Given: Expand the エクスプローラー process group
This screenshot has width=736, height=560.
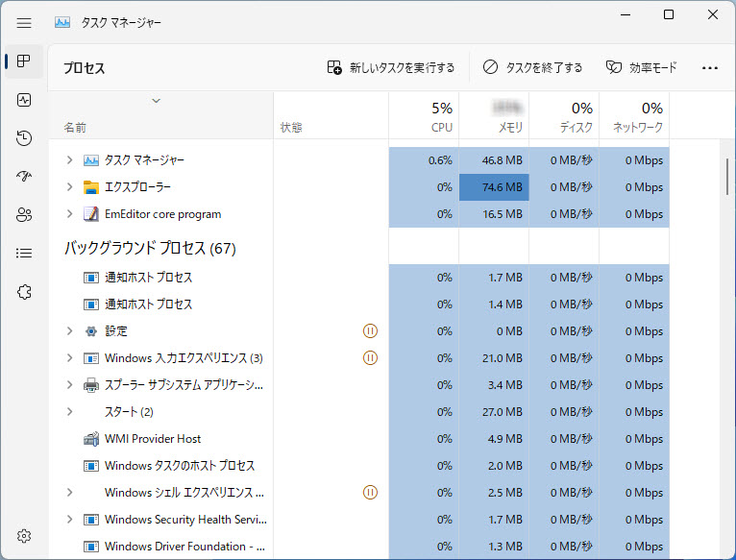Looking at the screenshot, I should 69,187.
